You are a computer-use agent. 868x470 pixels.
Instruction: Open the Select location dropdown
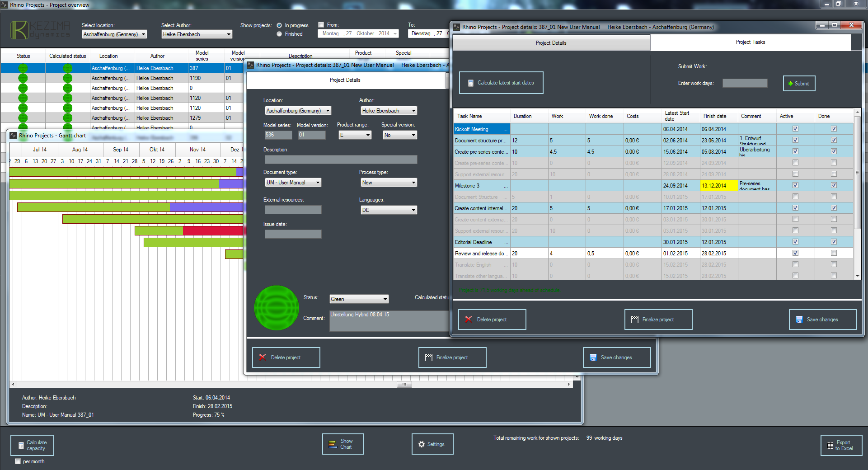[143, 34]
